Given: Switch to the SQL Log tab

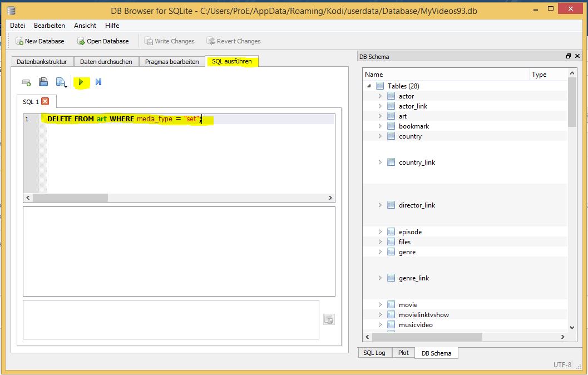Looking at the screenshot, I should point(374,353).
